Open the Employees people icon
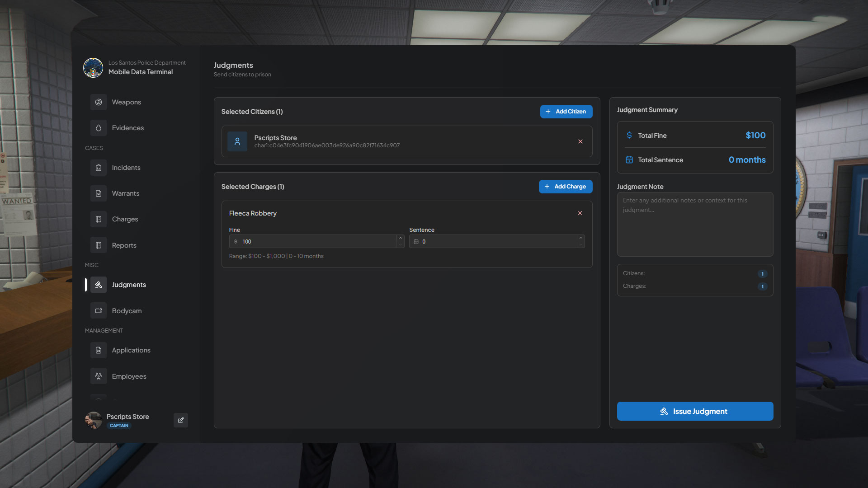Image resolution: width=868 pixels, height=488 pixels. [x=99, y=376]
